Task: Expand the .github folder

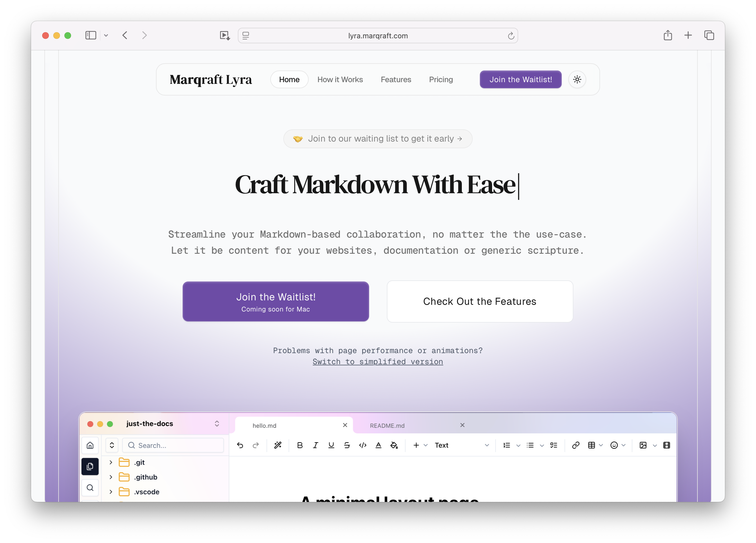Action: (111, 477)
